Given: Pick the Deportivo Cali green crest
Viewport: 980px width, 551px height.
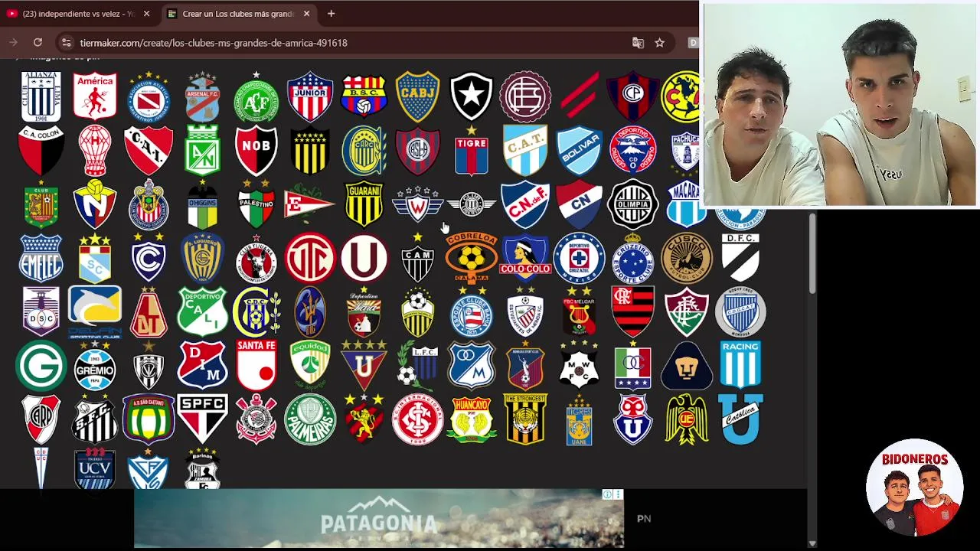Looking at the screenshot, I should pyautogui.click(x=203, y=312).
